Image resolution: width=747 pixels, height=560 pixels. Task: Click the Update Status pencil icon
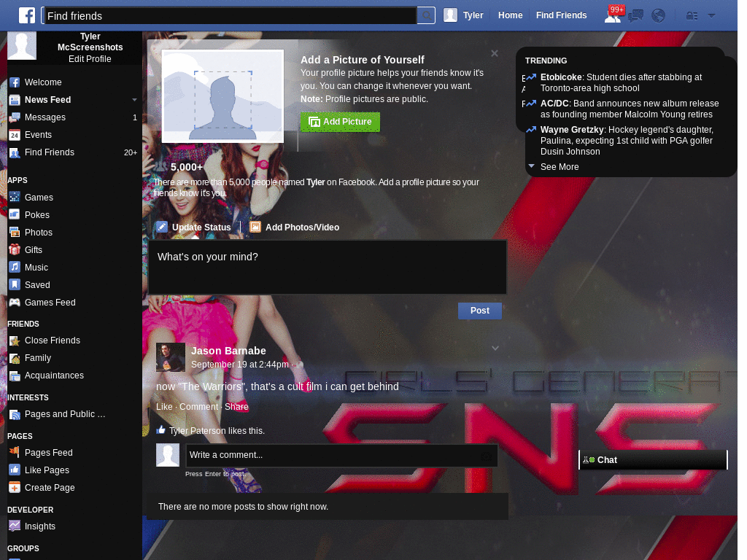tap(161, 227)
